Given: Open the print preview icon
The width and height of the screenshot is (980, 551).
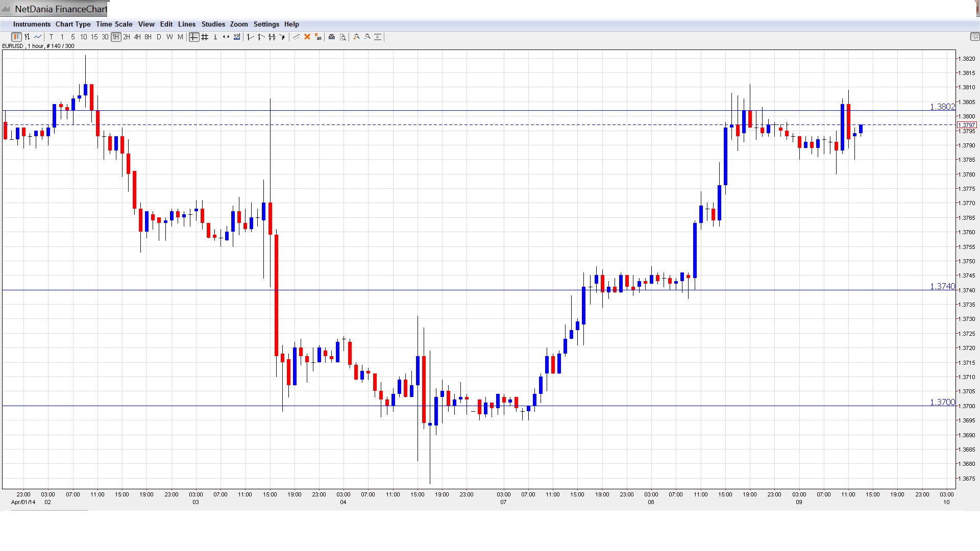Looking at the screenshot, I should [x=343, y=37].
